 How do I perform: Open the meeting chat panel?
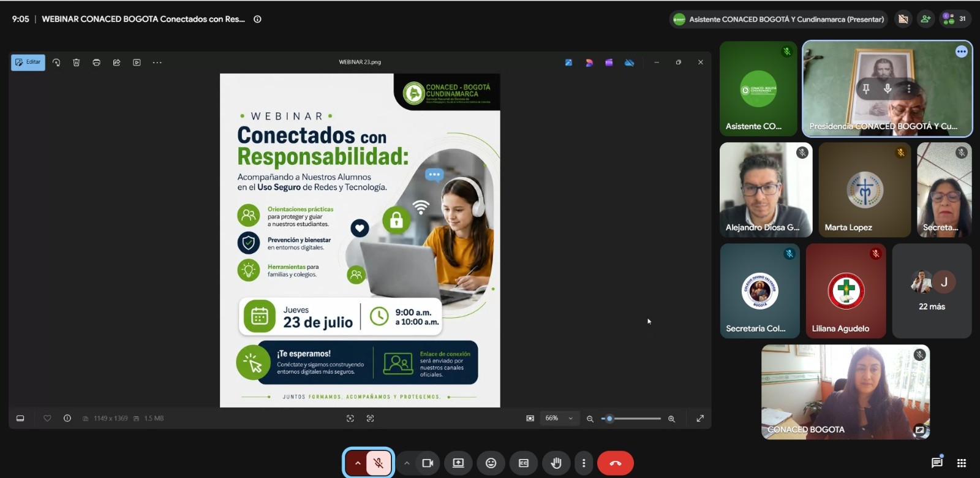tap(937, 463)
